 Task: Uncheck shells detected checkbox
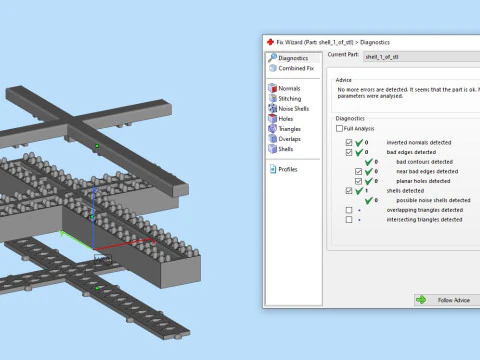pos(349,191)
